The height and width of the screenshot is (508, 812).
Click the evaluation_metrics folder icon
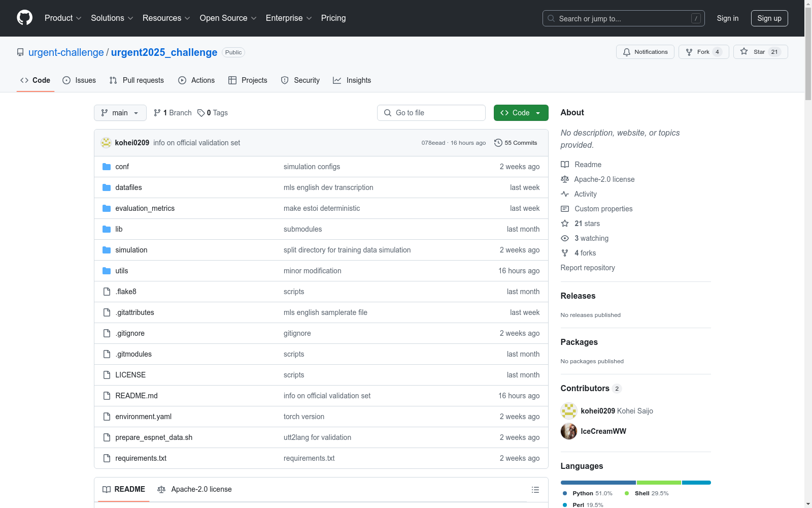[107, 208]
